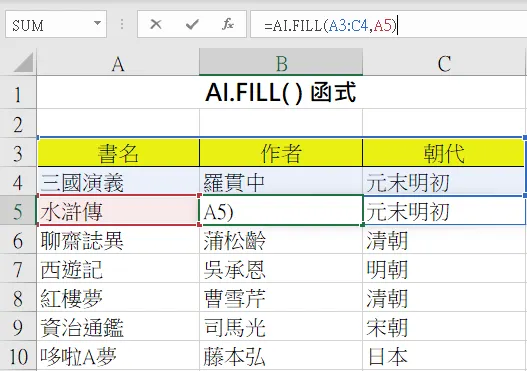The image size is (527, 371).
Task: Select column A header
Action: click(118, 63)
